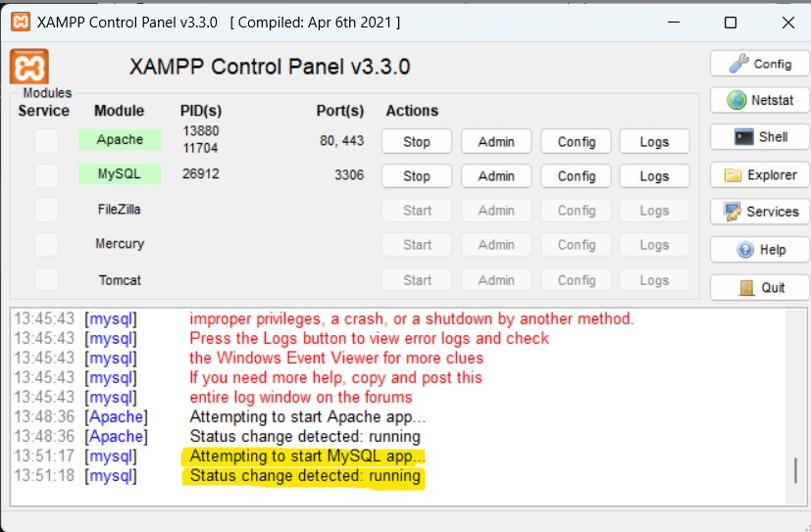The width and height of the screenshot is (811, 532).
Task: Open Config with the wrench icon
Action: (x=760, y=64)
